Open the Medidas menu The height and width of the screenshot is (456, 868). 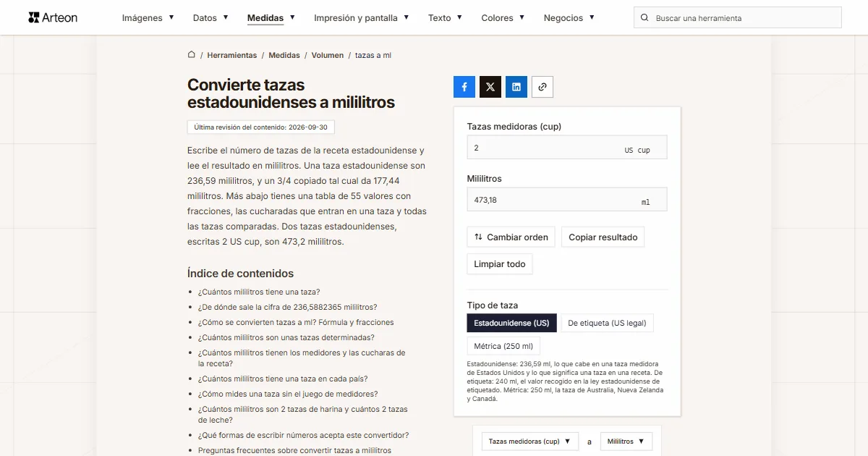(x=271, y=18)
